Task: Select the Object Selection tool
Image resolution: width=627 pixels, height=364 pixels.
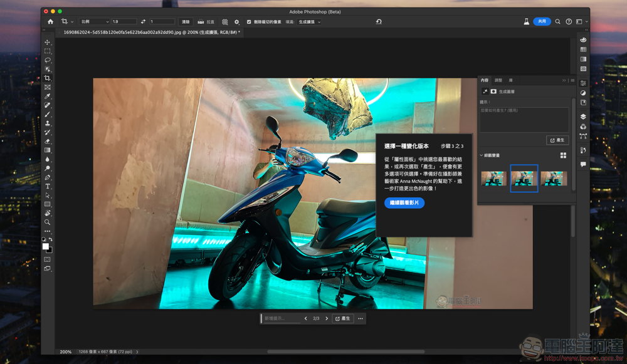Action: (48, 69)
